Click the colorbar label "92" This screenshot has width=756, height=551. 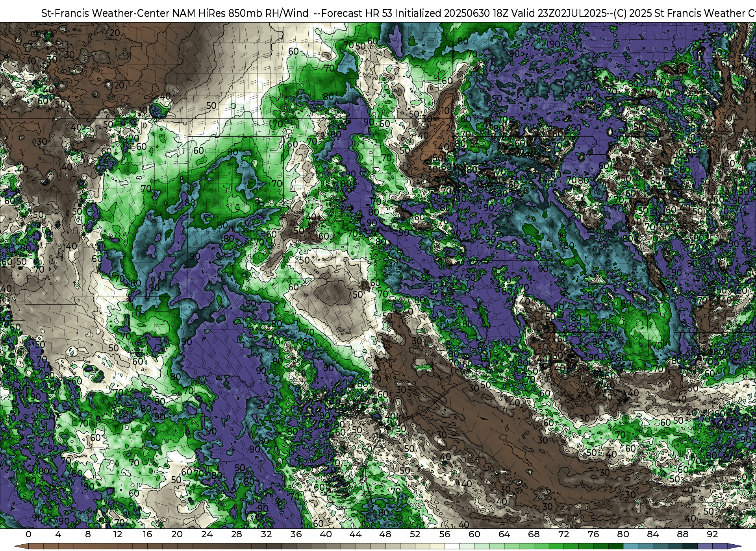point(712,534)
